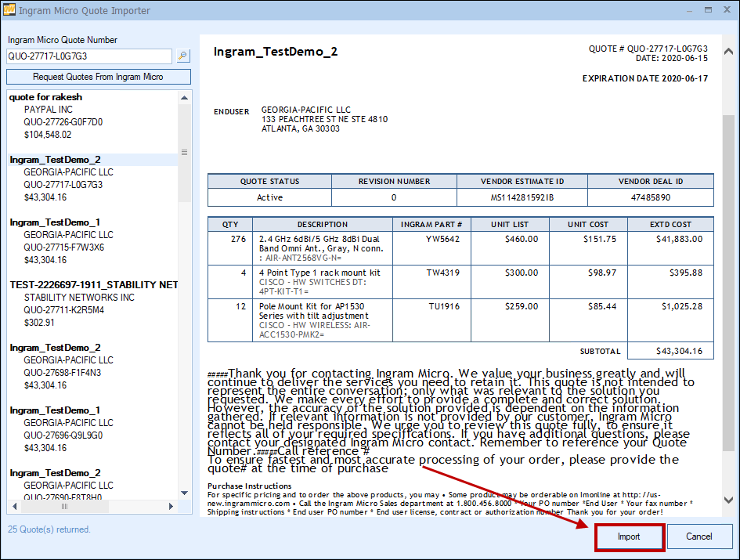Image resolution: width=740 pixels, height=560 pixels.
Task: Click the REVISION NUMBER column header
Action: tap(394, 182)
